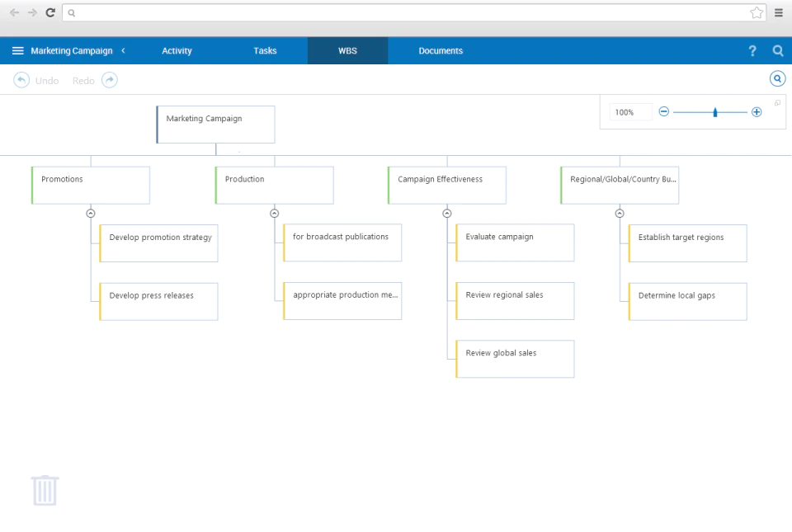
Task: Select the Marketing Campaign root node
Action: pyautogui.click(x=215, y=125)
